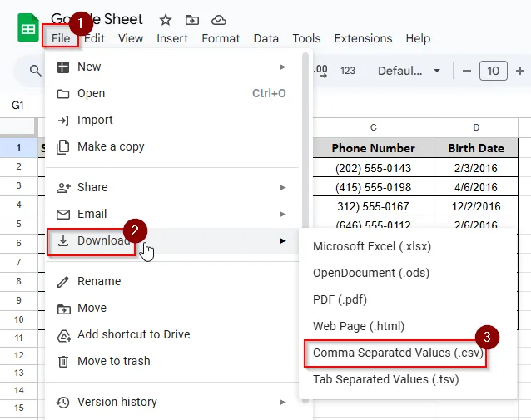Expand the Version history submenu arrow
The width and height of the screenshot is (531, 420).
pos(282,402)
